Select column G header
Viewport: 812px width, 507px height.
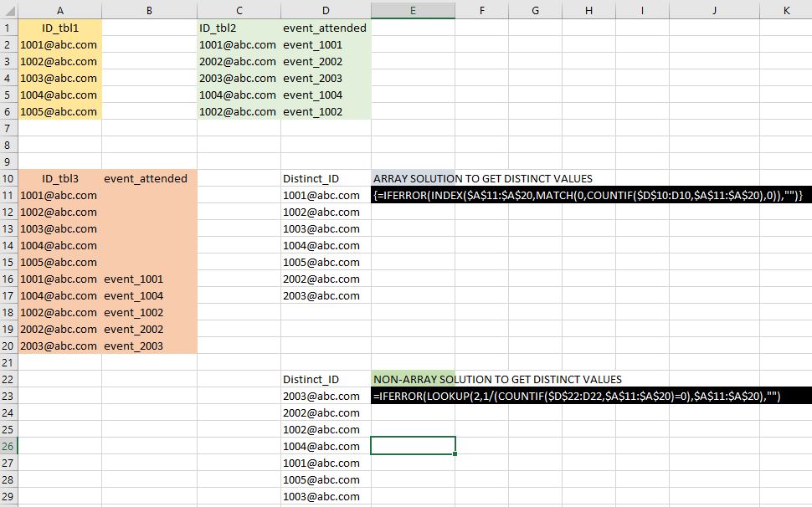[x=535, y=10]
